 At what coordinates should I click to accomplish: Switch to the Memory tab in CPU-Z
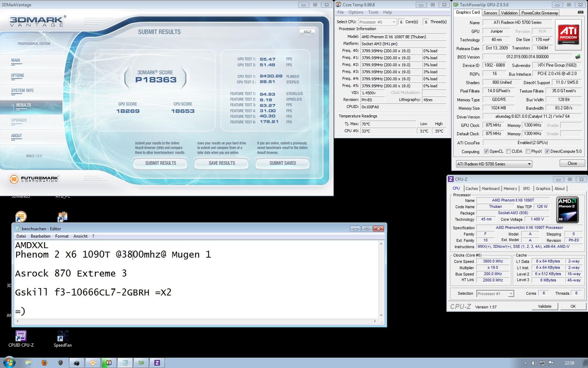coord(510,188)
